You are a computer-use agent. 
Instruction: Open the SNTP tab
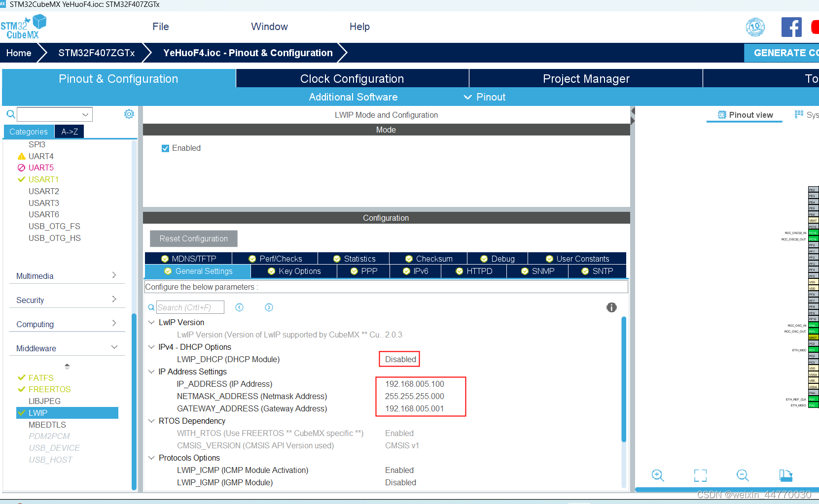tap(597, 271)
